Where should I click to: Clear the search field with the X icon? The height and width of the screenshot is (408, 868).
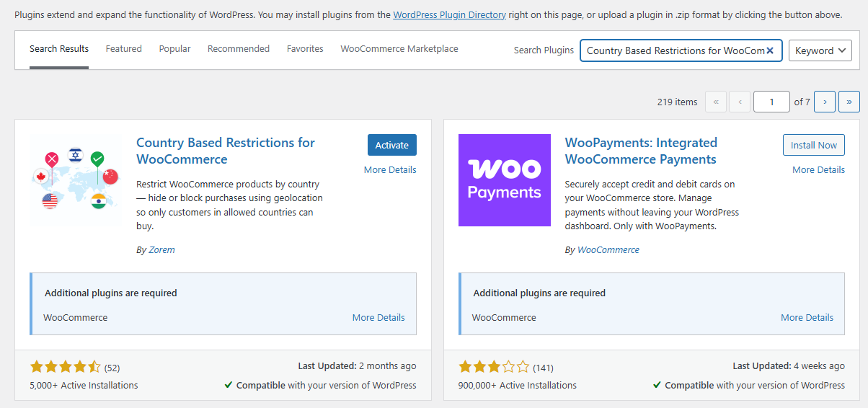click(x=770, y=50)
